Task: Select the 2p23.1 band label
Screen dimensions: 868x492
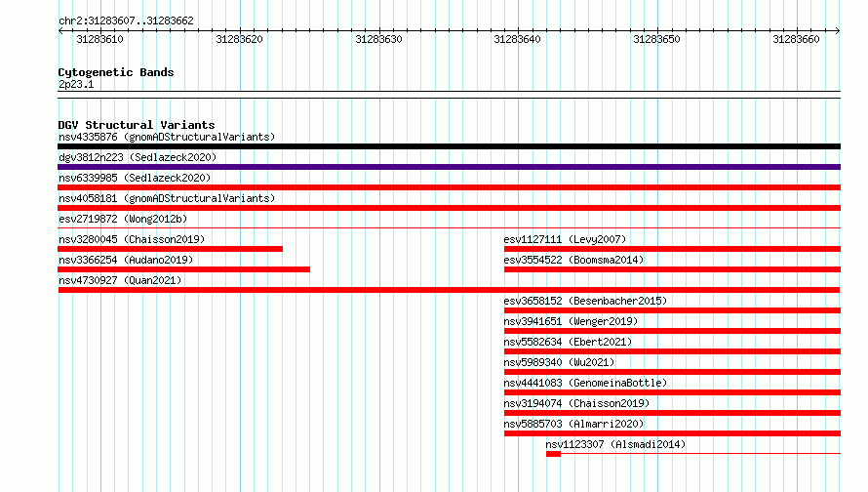Action: pos(76,84)
